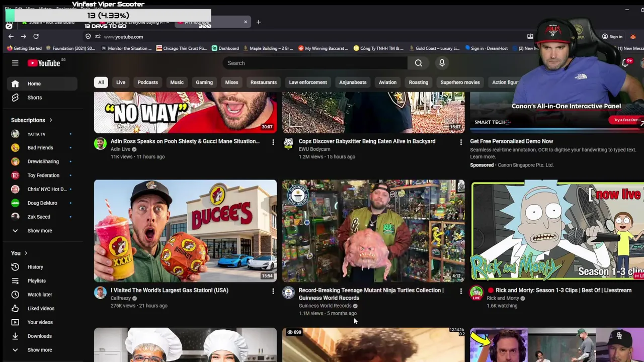Open Shorts from the sidebar
The height and width of the screenshot is (362, 644).
pyautogui.click(x=42, y=98)
